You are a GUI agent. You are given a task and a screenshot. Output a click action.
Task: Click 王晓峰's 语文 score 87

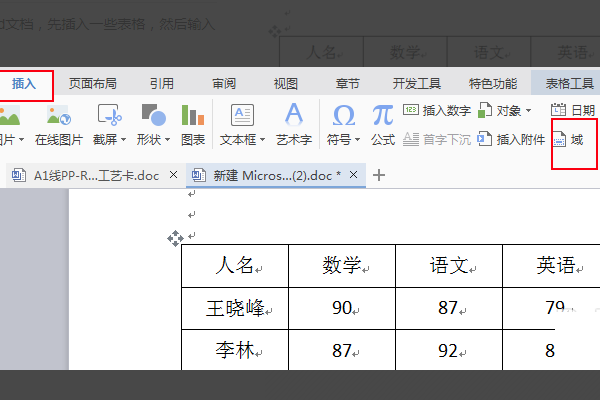[449, 309]
